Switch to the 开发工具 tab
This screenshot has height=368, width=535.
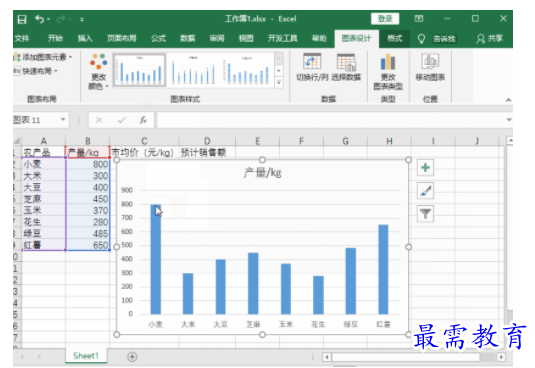point(283,39)
